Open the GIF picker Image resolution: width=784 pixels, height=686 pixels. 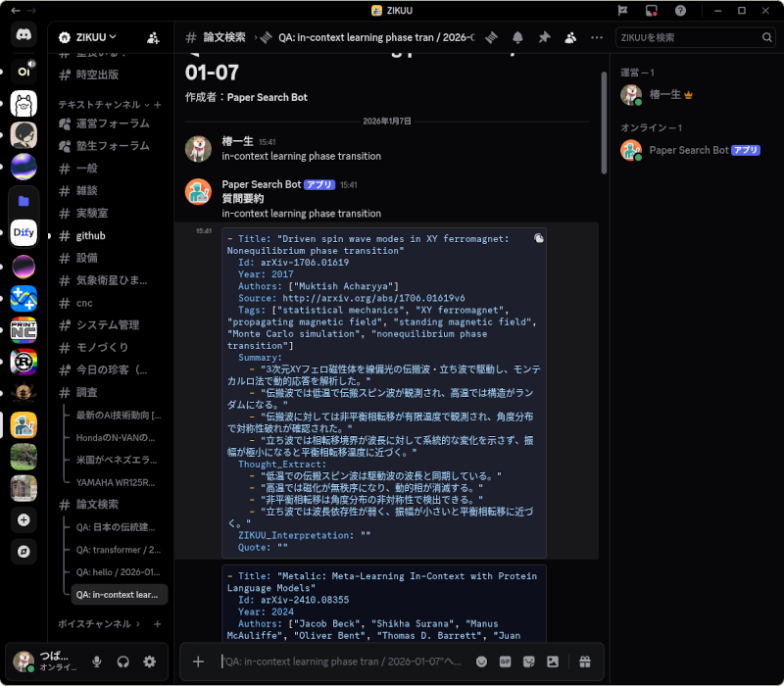click(x=506, y=661)
